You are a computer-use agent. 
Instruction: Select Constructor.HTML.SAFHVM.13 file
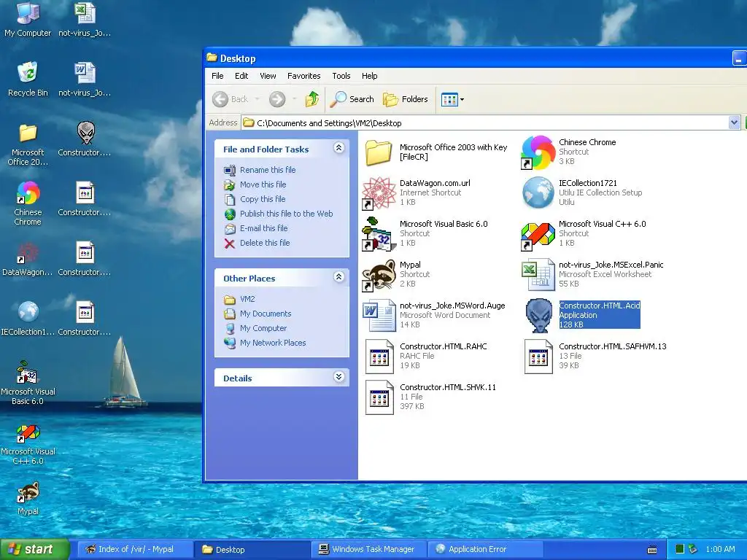[x=595, y=356]
